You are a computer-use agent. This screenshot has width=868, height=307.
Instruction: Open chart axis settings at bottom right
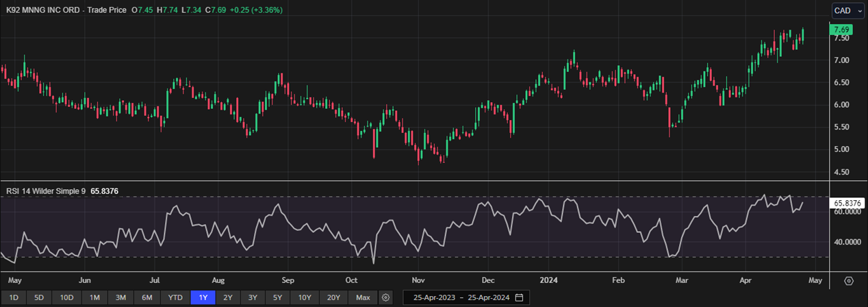pos(849,281)
